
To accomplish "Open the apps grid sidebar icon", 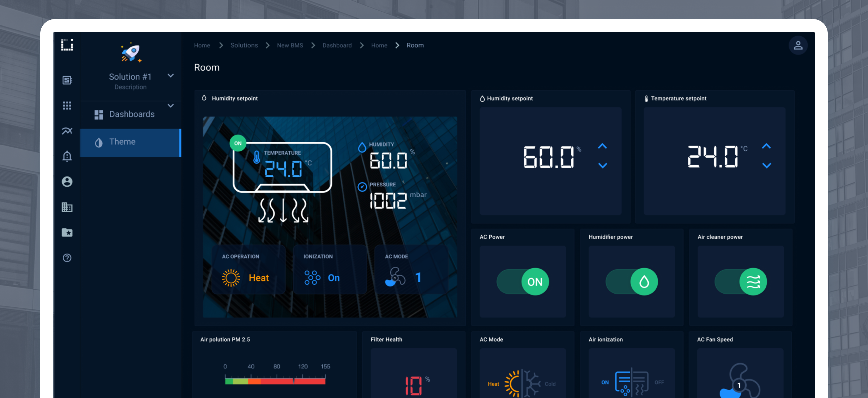I will click(x=67, y=105).
